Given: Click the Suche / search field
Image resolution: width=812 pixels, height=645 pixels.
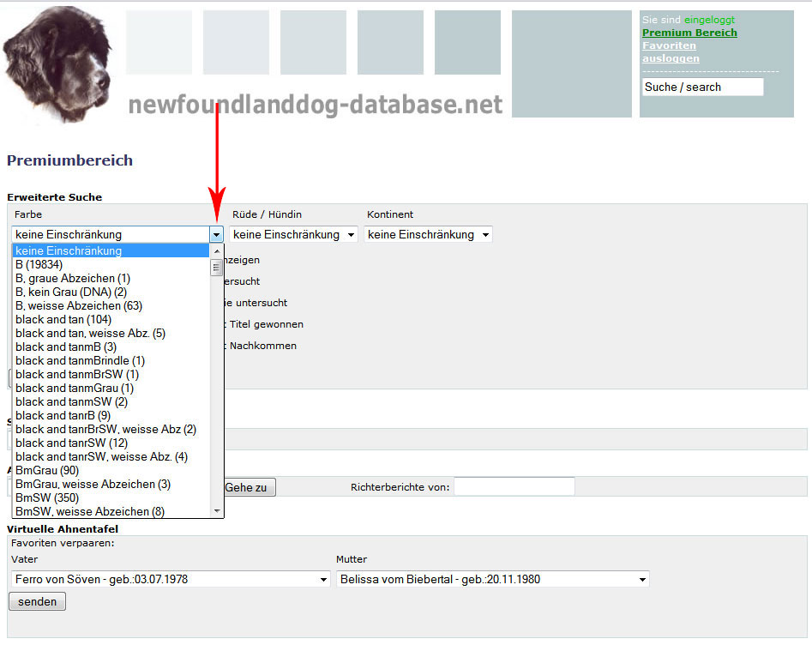Looking at the screenshot, I should pyautogui.click(x=702, y=87).
